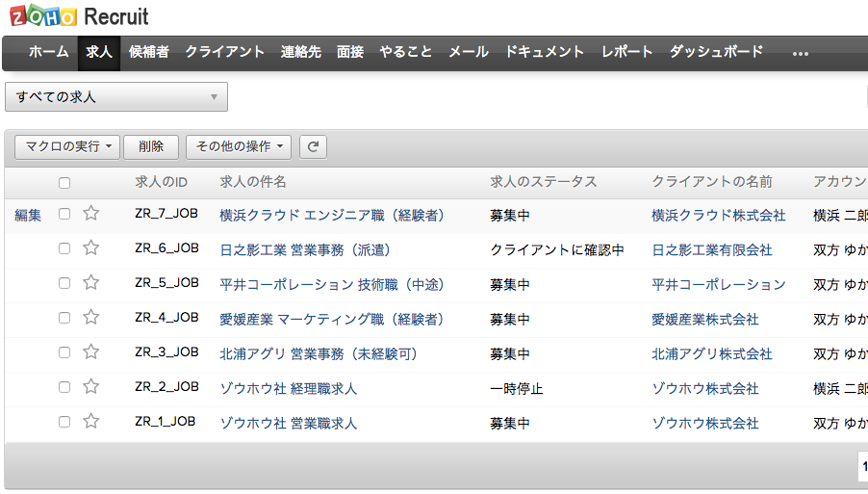Open the 面接 tab
Screen dimensions: 868x494
[350, 52]
